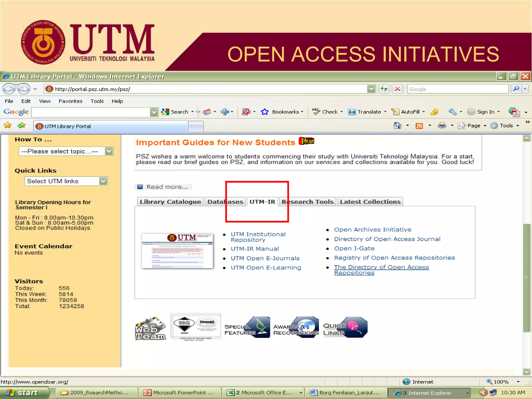The width and height of the screenshot is (532, 399).
Task: Open a new blank browser tab
Action: (196, 127)
